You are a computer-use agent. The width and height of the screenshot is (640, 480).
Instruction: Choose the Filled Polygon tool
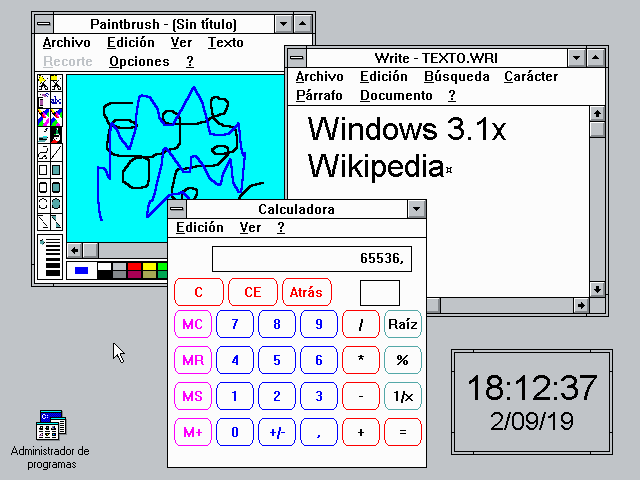point(56,222)
